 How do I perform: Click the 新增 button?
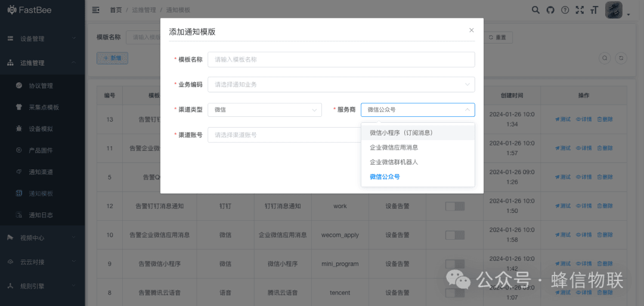[x=112, y=58]
